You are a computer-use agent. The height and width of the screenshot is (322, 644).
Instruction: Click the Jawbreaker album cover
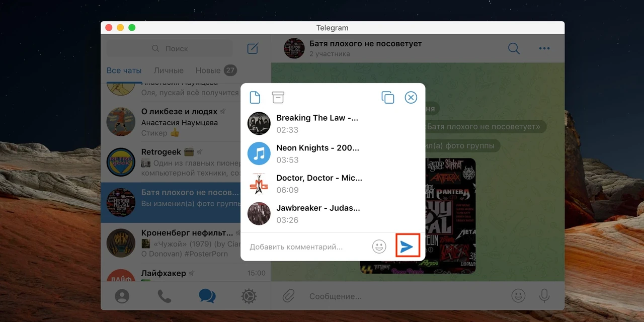259,213
